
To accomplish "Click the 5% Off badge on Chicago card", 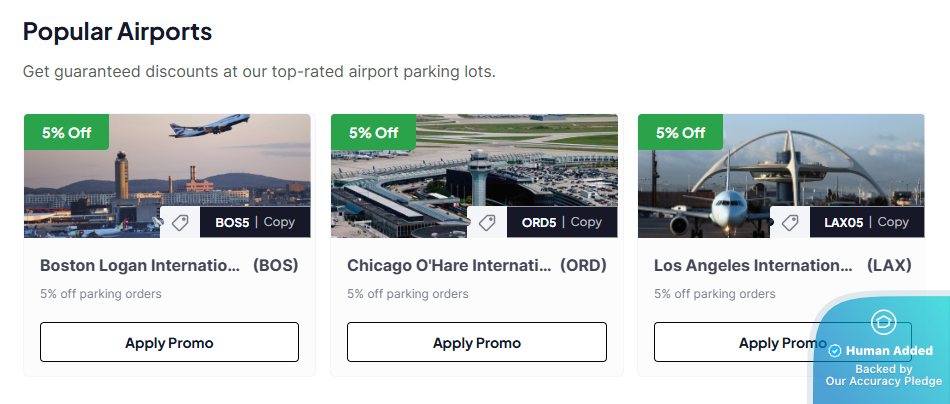I will 373,132.
